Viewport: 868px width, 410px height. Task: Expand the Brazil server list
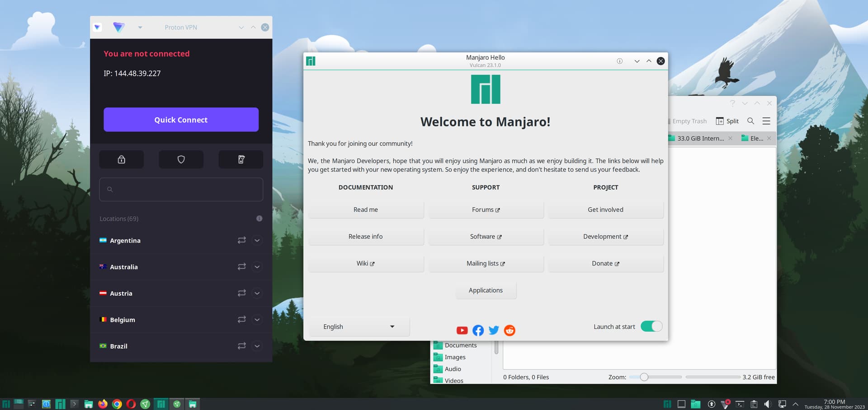pos(257,346)
